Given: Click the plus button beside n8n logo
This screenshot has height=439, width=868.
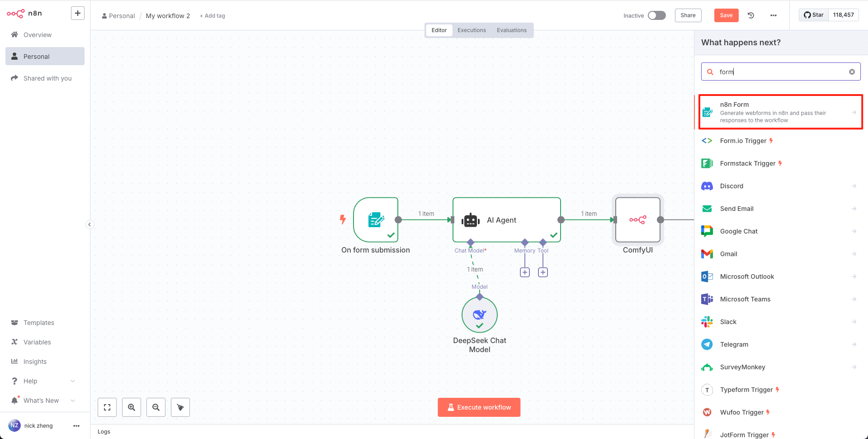Looking at the screenshot, I should 78,14.
